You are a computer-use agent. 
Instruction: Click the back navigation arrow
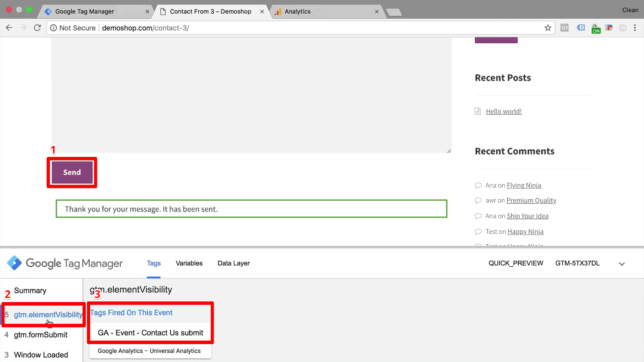click(x=9, y=28)
